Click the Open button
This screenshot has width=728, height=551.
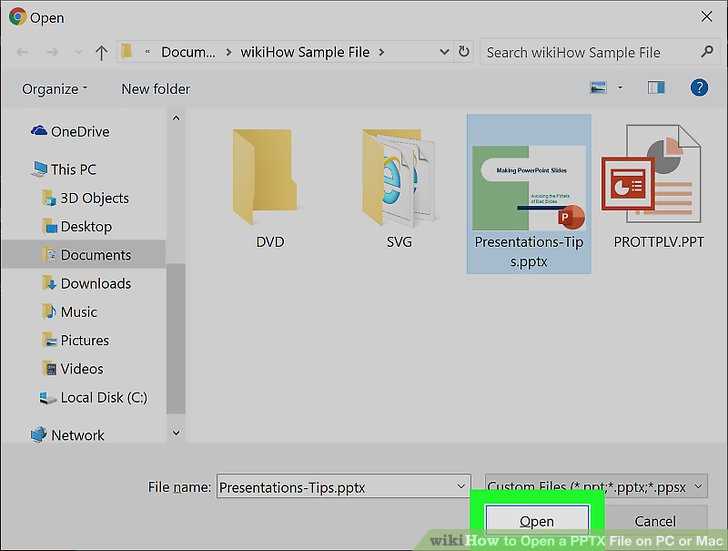(x=537, y=521)
